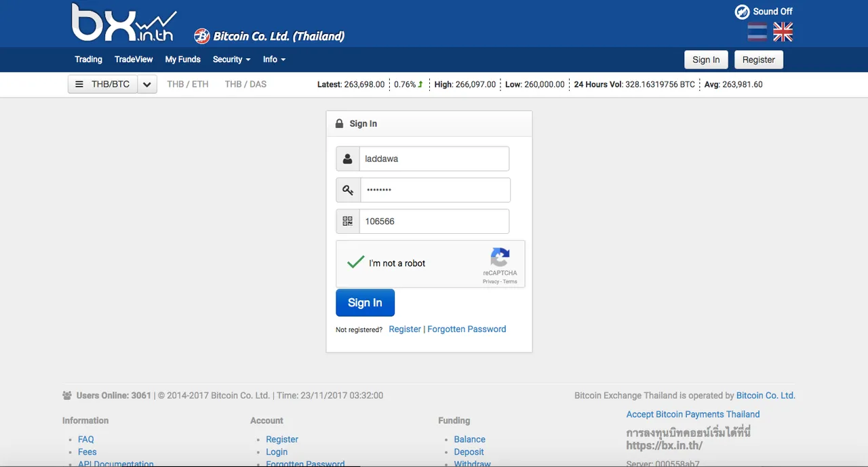Click the Bitcoin Co. Ltd. round logo icon

click(x=201, y=36)
